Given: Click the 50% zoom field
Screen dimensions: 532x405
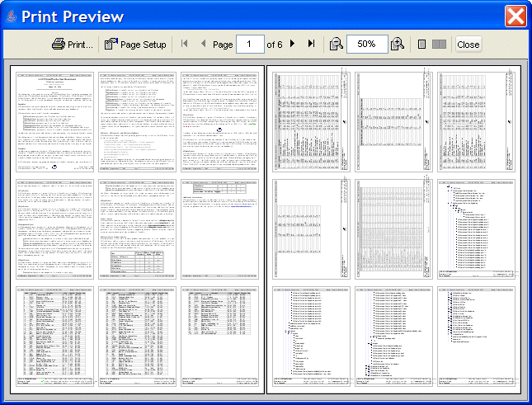Looking at the screenshot, I should (367, 44).
